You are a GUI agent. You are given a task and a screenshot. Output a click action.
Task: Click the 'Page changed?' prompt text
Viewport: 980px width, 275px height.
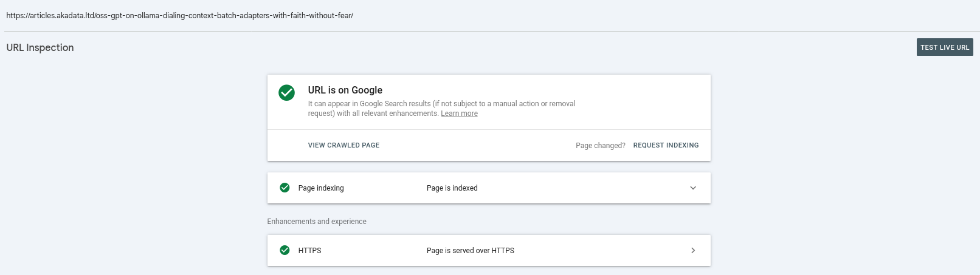click(x=600, y=146)
